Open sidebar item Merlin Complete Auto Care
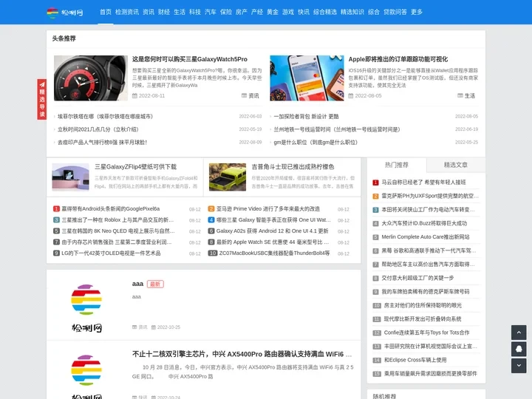 (426, 237)
